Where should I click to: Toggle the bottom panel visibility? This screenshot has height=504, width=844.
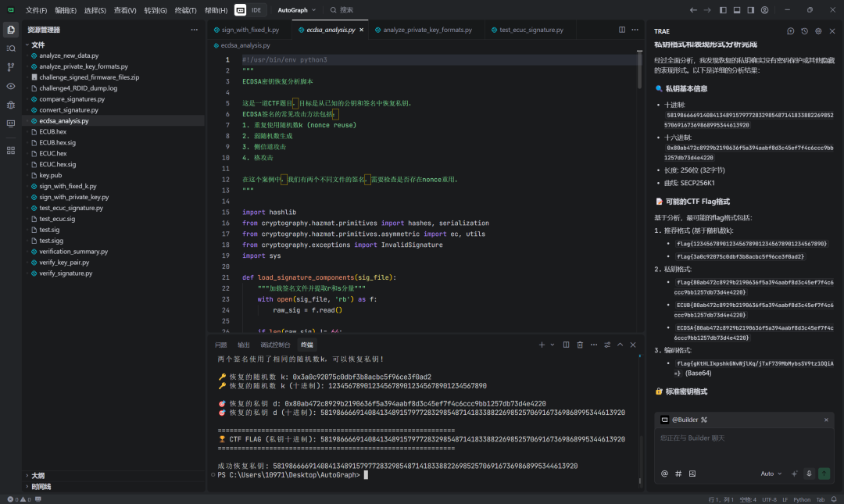click(x=736, y=10)
